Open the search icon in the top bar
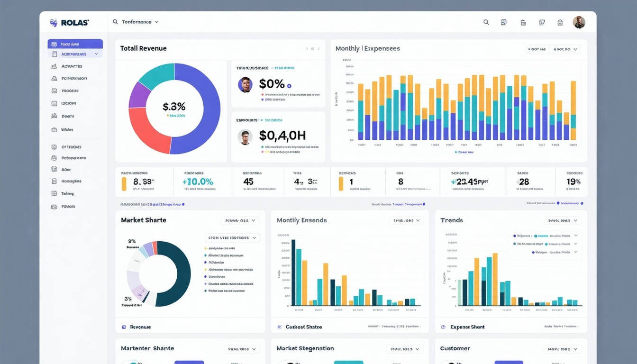Image resolution: width=637 pixels, height=364 pixels. (486, 22)
